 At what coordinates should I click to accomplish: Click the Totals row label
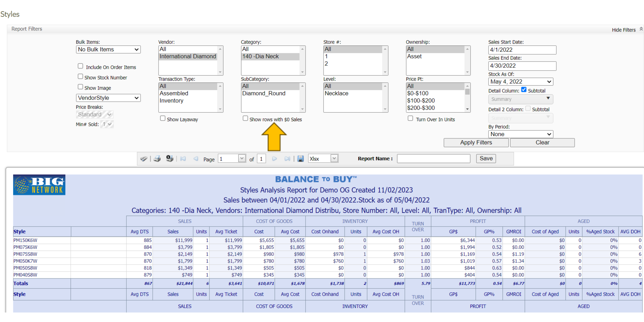pos(21,284)
